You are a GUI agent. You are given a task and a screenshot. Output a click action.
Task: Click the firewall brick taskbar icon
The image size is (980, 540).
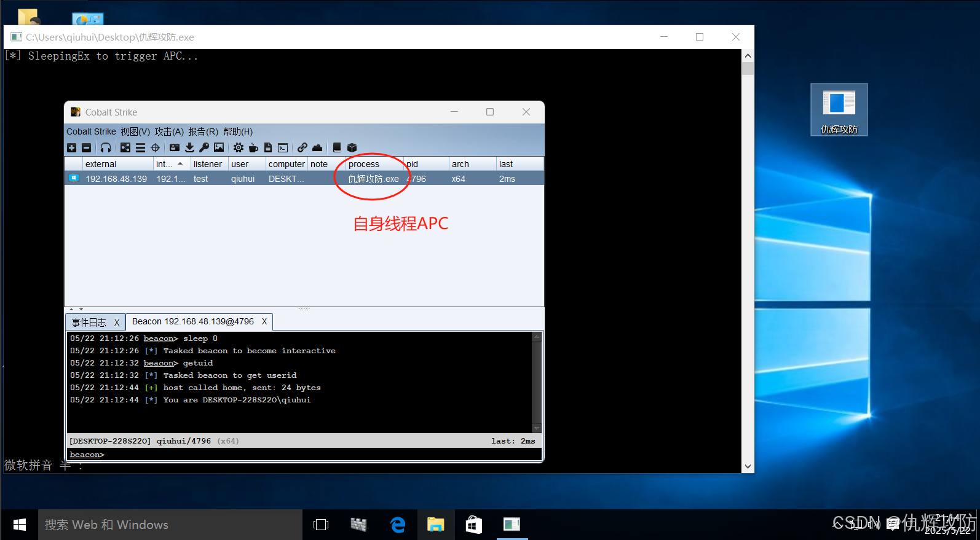point(359,525)
